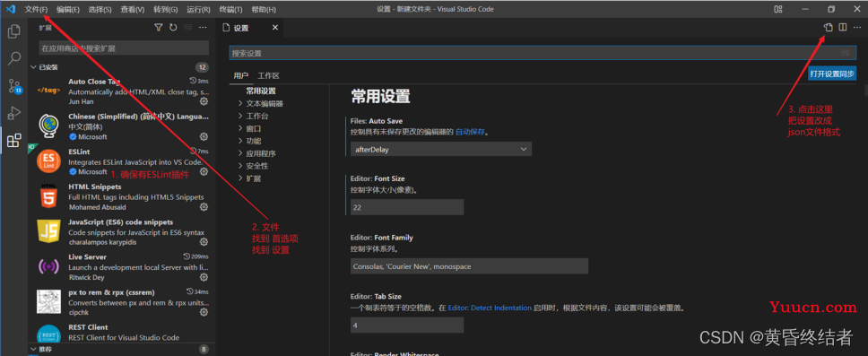Close the 设置 editor tab

point(274,28)
